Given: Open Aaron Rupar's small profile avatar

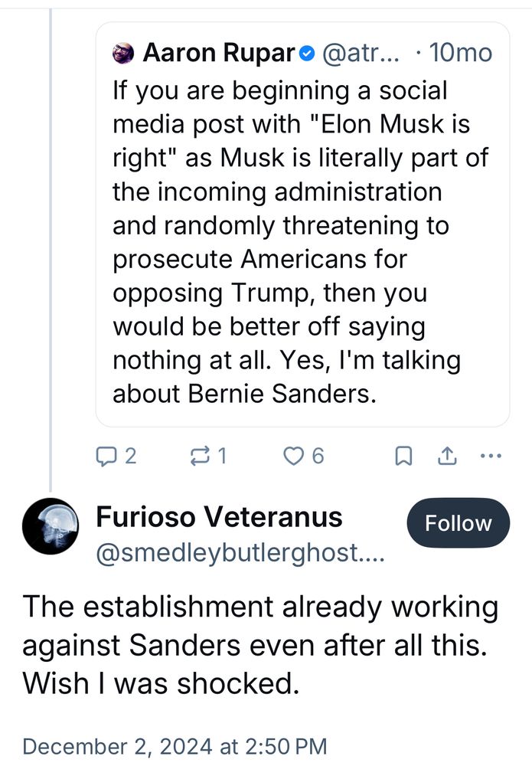Looking at the screenshot, I should pyautogui.click(x=123, y=53).
